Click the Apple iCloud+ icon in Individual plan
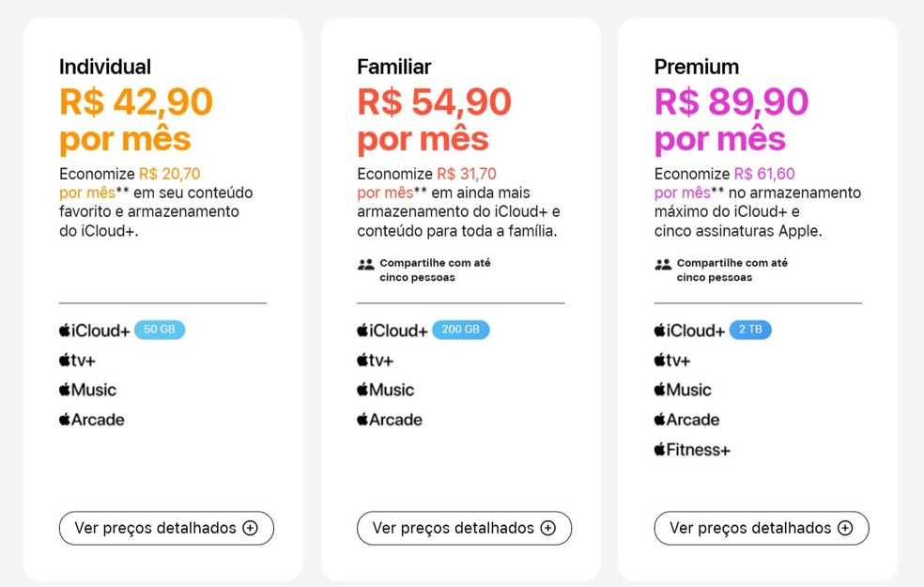The width and height of the screenshot is (924, 587). [x=64, y=330]
